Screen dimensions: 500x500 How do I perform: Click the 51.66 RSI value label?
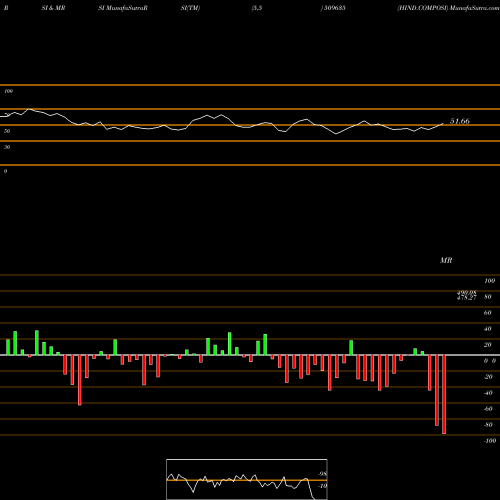click(x=460, y=121)
